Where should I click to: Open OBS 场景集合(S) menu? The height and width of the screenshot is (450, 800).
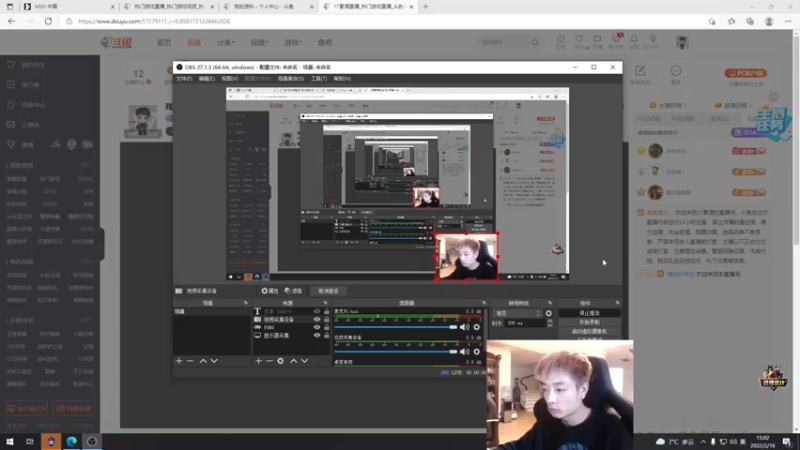coord(291,79)
